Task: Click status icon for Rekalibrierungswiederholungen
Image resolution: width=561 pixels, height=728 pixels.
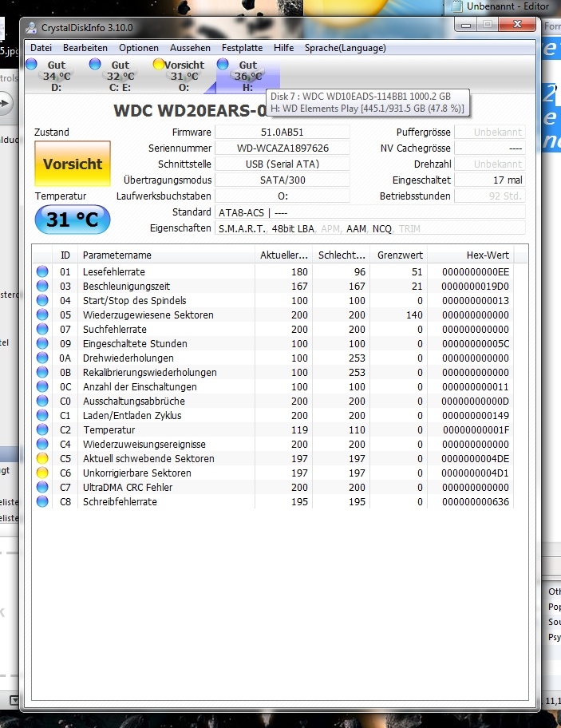Action: (x=42, y=372)
